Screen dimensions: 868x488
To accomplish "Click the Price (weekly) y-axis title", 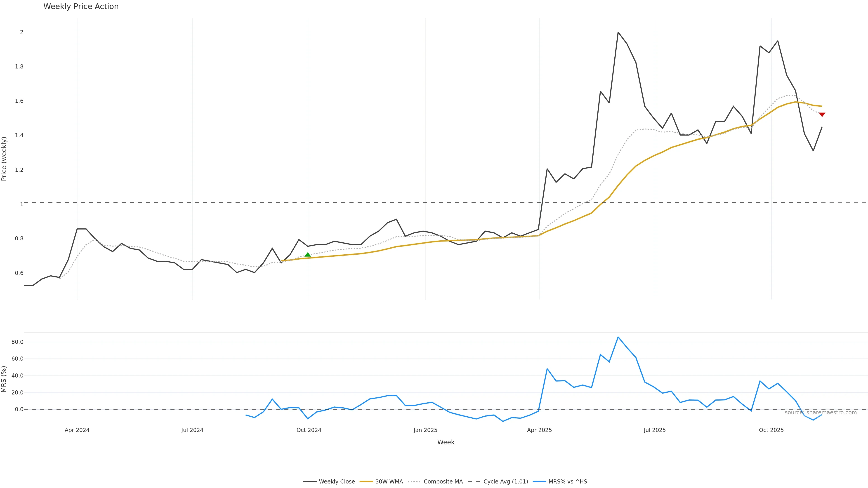I will point(4,159).
